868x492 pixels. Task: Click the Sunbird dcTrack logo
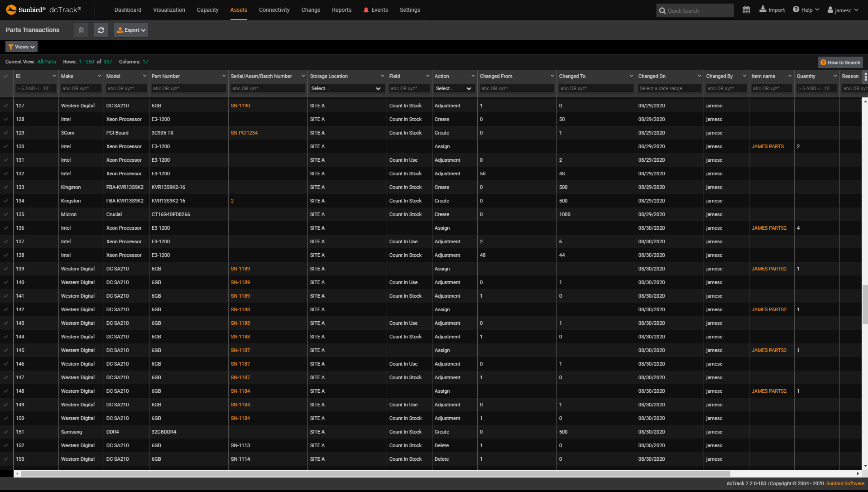coord(43,9)
